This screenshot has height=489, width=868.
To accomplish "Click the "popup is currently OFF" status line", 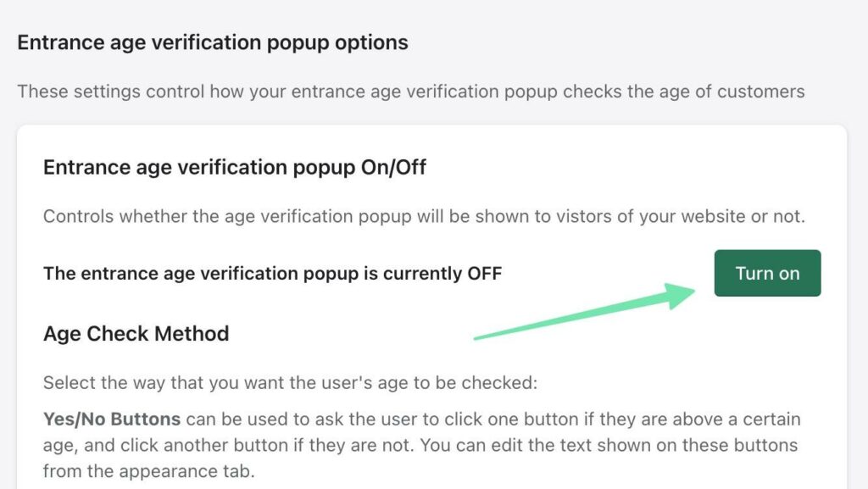I will point(272,274).
